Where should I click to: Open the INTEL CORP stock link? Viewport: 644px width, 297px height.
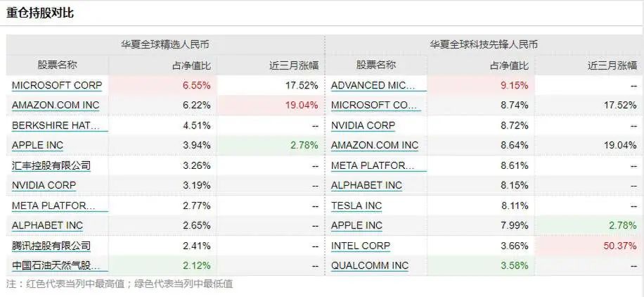(x=361, y=246)
